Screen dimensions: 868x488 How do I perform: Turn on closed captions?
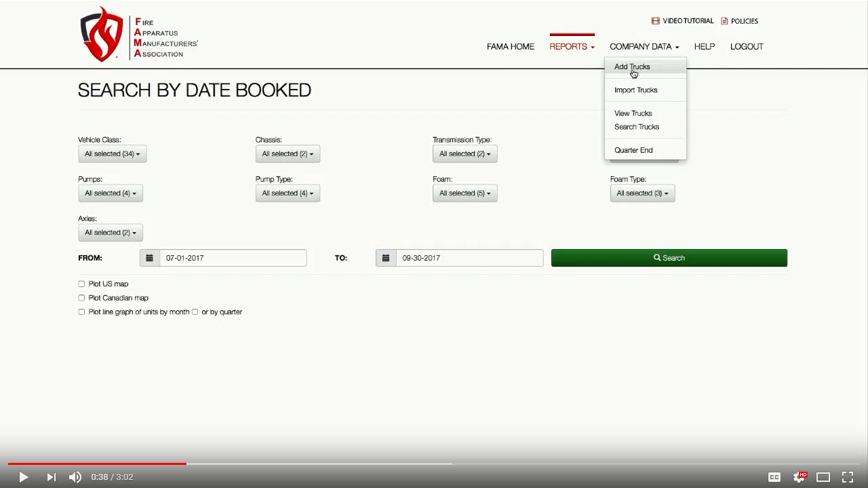[x=774, y=477]
